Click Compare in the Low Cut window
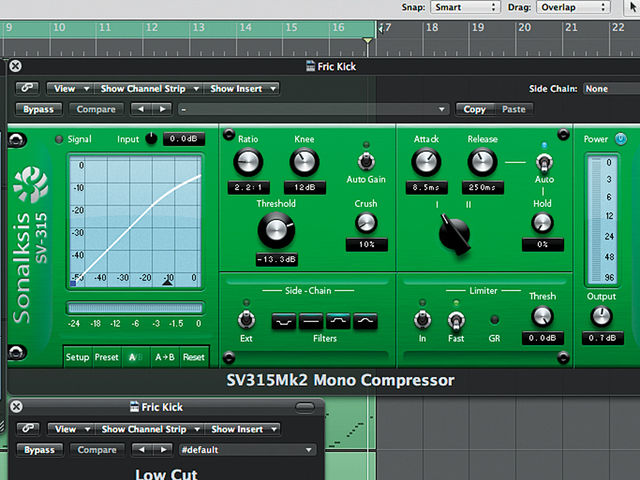 coord(97,450)
